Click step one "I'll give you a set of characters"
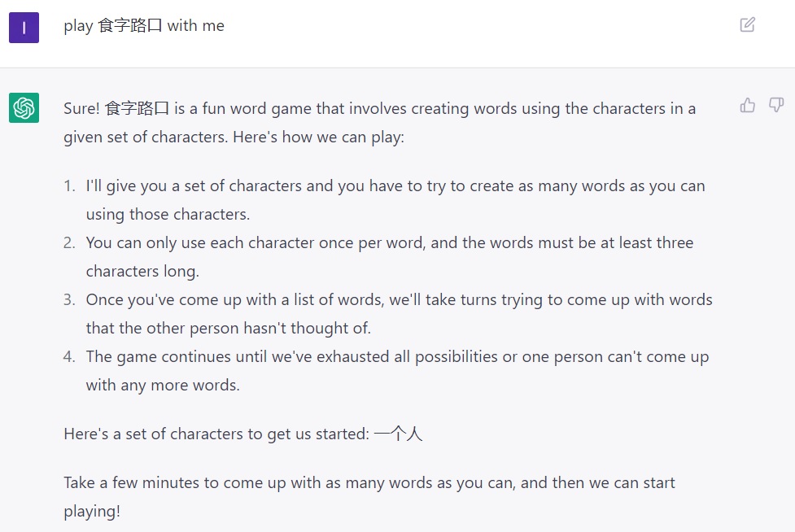795x532 pixels. click(x=195, y=185)
